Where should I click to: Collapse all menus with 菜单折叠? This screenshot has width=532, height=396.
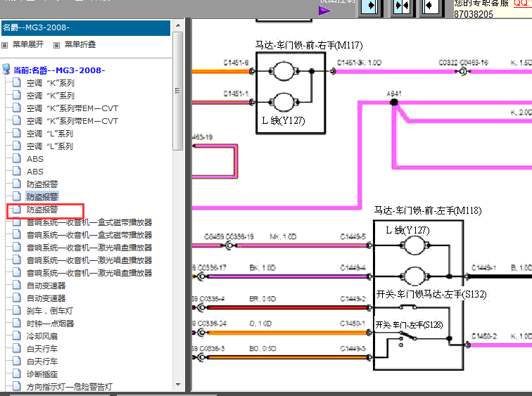click(x=80, y=44)
